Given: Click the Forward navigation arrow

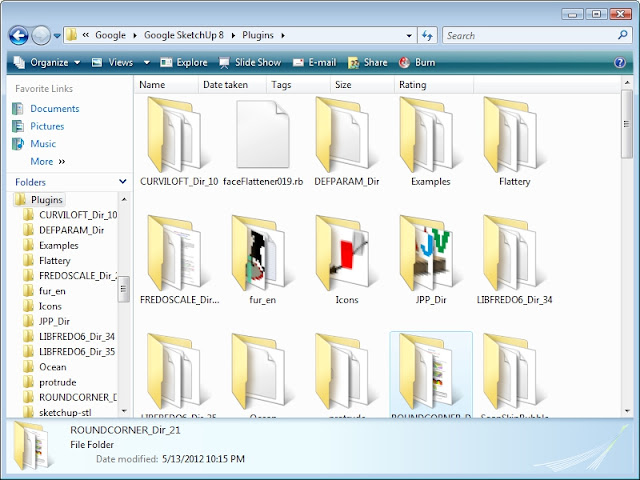Looking at the screenshot, I should [x=41, y=36].
